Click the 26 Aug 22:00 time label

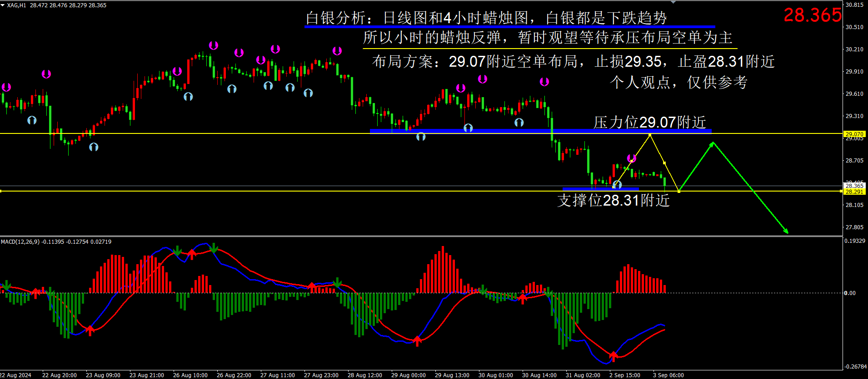[234, 375]
